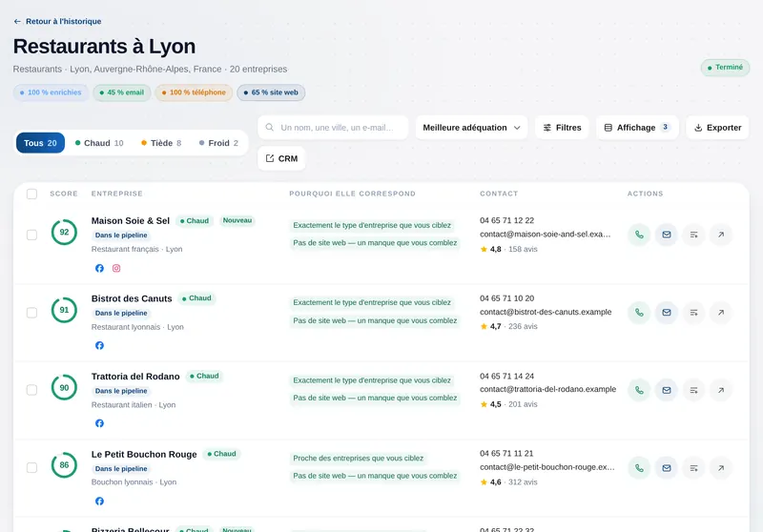Click contact@trattoria-del-rodano.example email
The image size is (763, 532).
tap(547, 390)
